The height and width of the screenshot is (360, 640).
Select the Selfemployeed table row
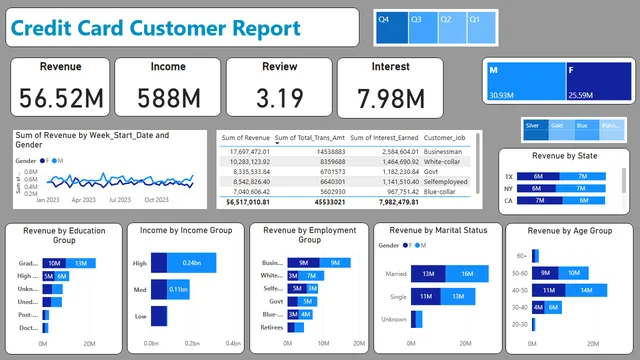pyautogui.click(x=345, y=182)
